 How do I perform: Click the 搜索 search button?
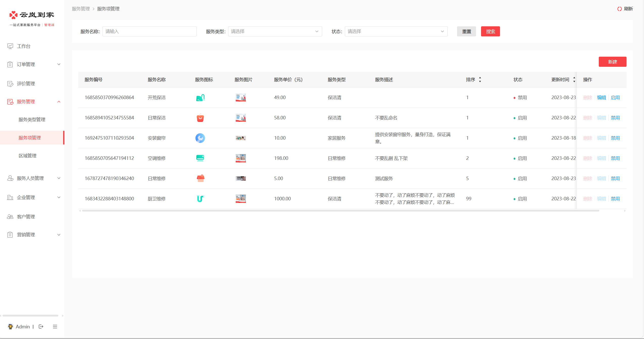tap(490, 31)
